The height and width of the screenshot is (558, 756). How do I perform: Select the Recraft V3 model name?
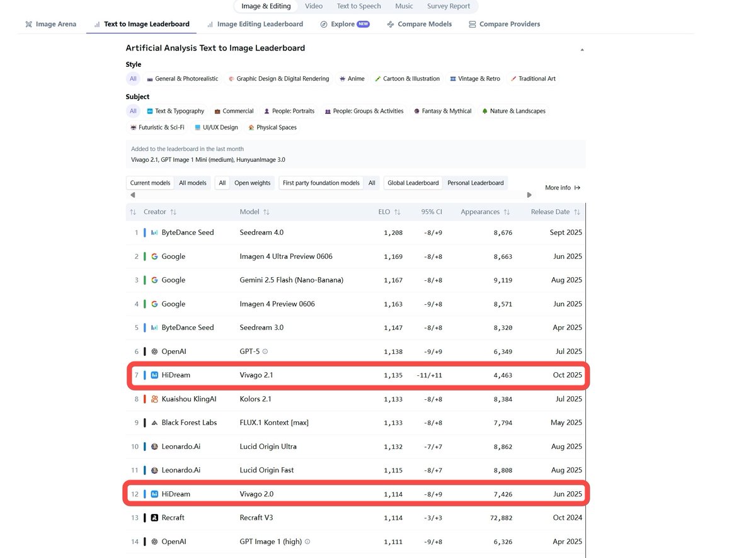pos(256,518)
